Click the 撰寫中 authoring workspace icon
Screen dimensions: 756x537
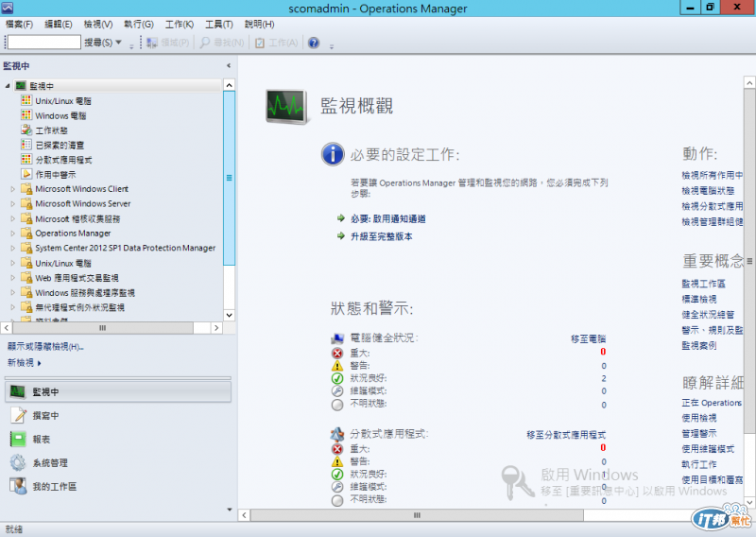pos(18,415)
